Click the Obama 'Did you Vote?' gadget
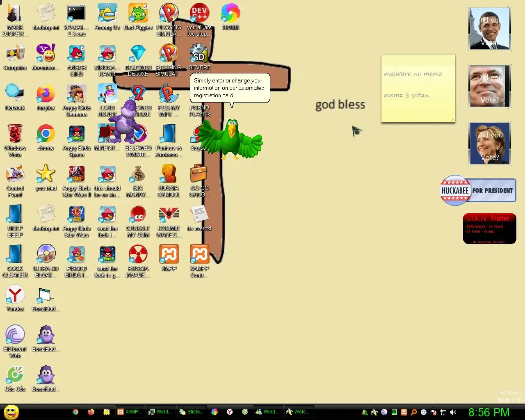This screenshot has height=420, width=525. (x=489, y=29)
